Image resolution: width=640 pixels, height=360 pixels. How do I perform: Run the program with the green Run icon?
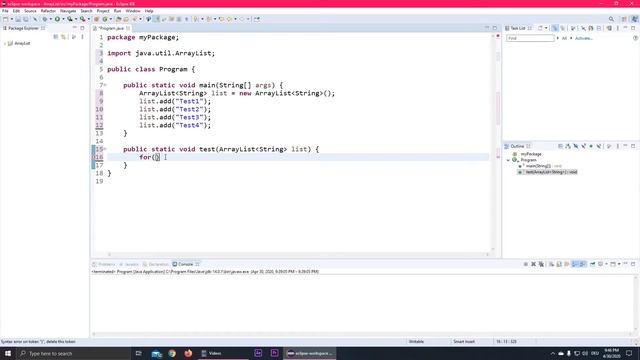(x=57, y=19)
